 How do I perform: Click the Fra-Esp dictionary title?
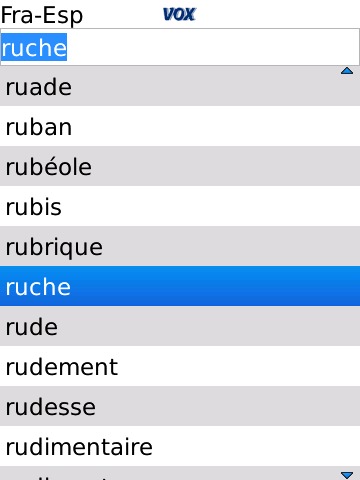(x=42, y=15)
